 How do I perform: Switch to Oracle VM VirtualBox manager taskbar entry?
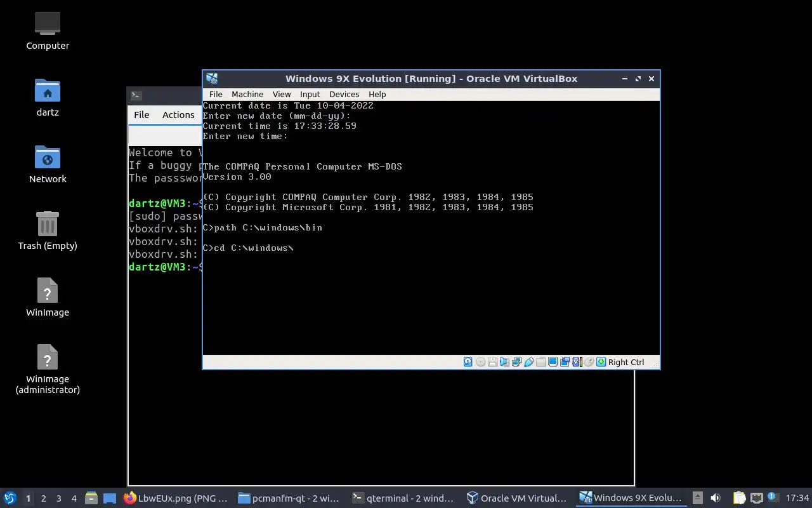[x=518, y=498]
